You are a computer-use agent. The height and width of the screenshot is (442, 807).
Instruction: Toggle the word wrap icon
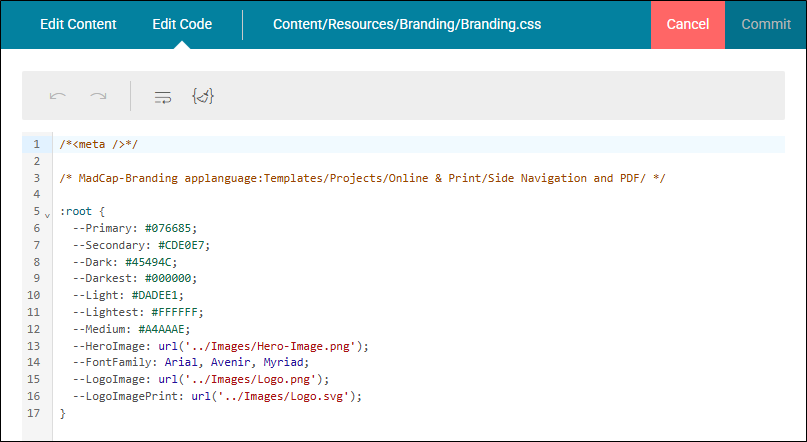(x=163, y=96)
